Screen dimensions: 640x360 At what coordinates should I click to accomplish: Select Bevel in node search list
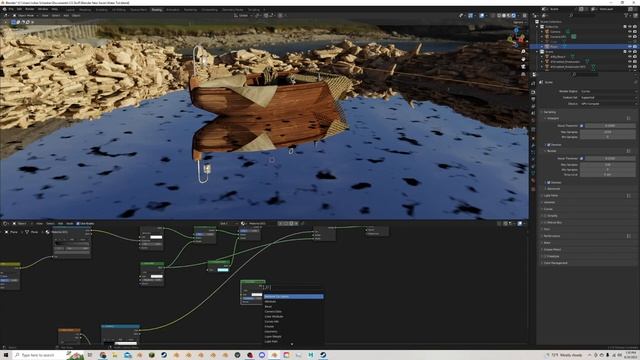coord(268,307)
